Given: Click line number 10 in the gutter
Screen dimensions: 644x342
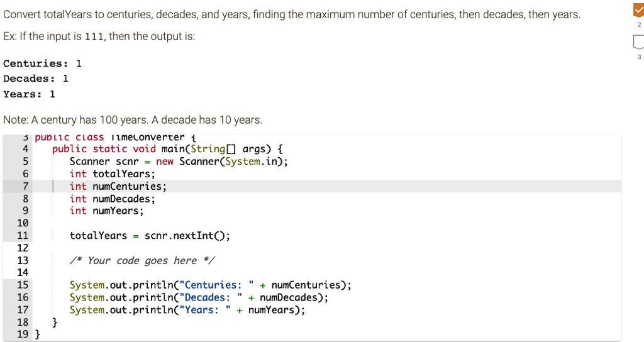Looking at the screenshot, I should pos(23,223).
